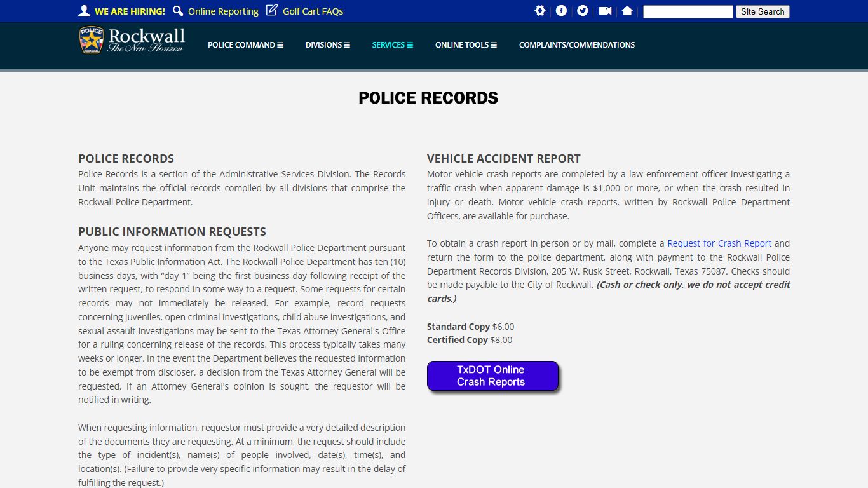Click the Standard Copy $6.00 text
868x488 pixels.
pyautogui.click(x=470, y=327)
